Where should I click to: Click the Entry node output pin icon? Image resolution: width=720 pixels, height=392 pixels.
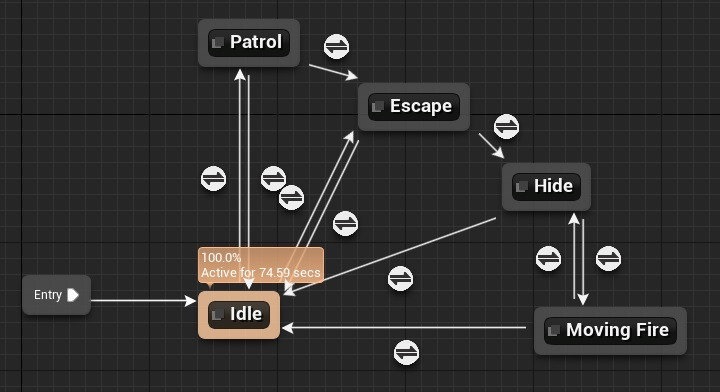73,295
